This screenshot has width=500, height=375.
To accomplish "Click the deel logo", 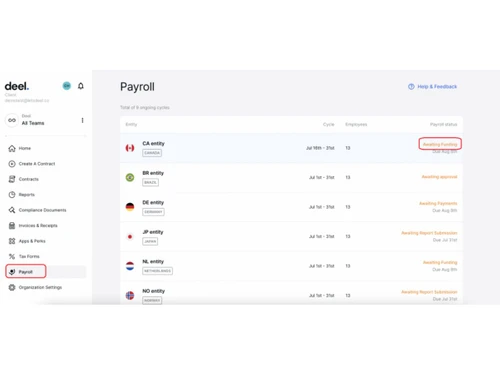I will click(17, 86).
